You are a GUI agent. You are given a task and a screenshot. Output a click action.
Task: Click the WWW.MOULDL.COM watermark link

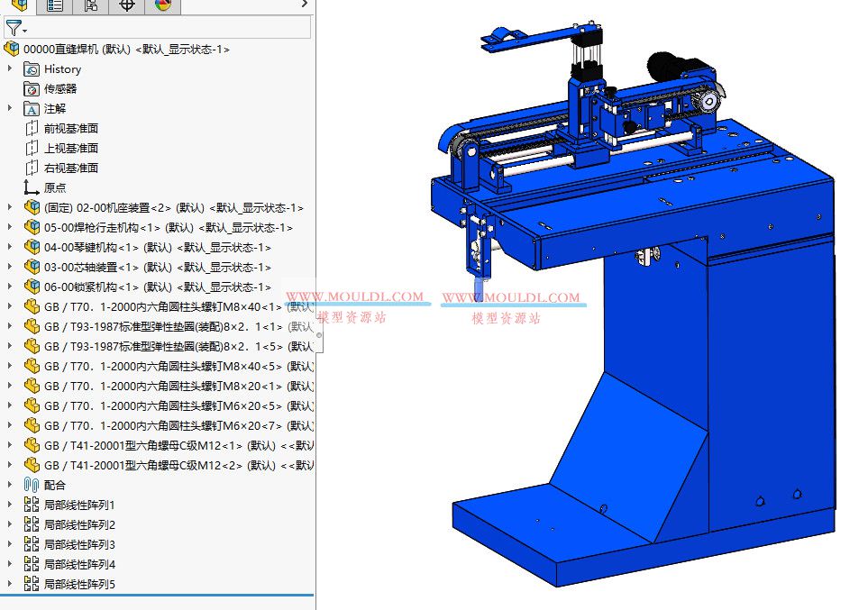coord(356,294)
